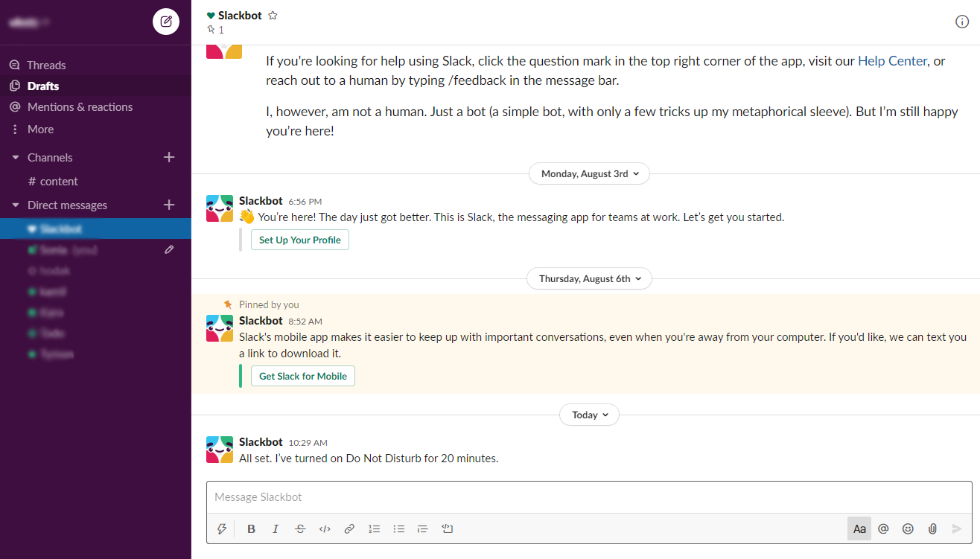The image size is (980, 559).
Task: Toggle italic text formatting
Action: [x=276, y=529]
